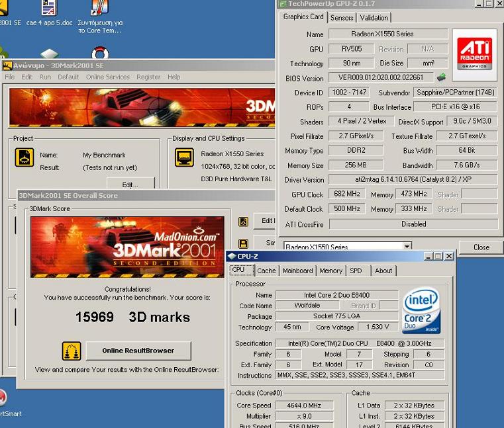Click the 3DMark2001 SE title bar icon
Image resolution: width=504 pixels, height=428 pixels.
click(7, 65)
